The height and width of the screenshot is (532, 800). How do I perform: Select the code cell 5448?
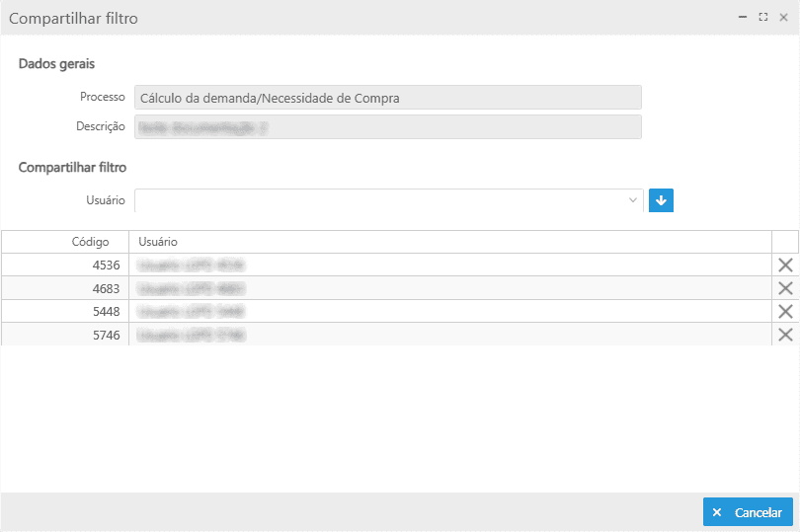click(65, 312)
